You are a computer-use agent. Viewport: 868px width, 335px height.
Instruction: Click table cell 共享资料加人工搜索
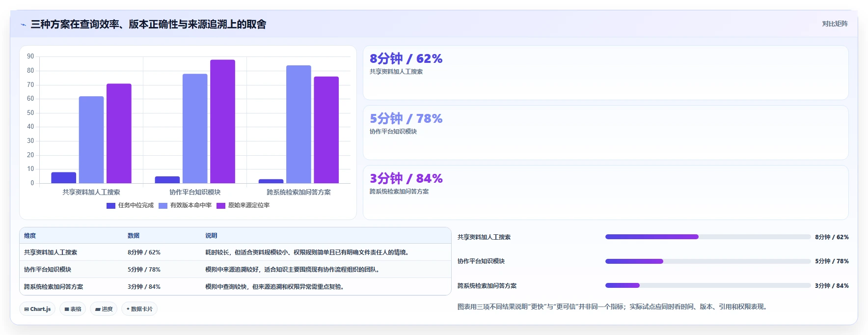coord(51,252)
